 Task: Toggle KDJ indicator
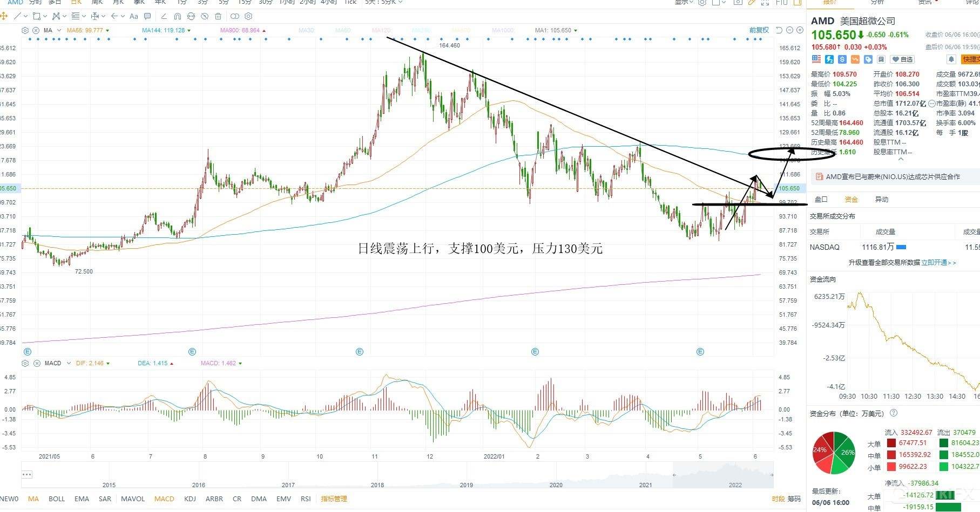(x=190, y=499)
